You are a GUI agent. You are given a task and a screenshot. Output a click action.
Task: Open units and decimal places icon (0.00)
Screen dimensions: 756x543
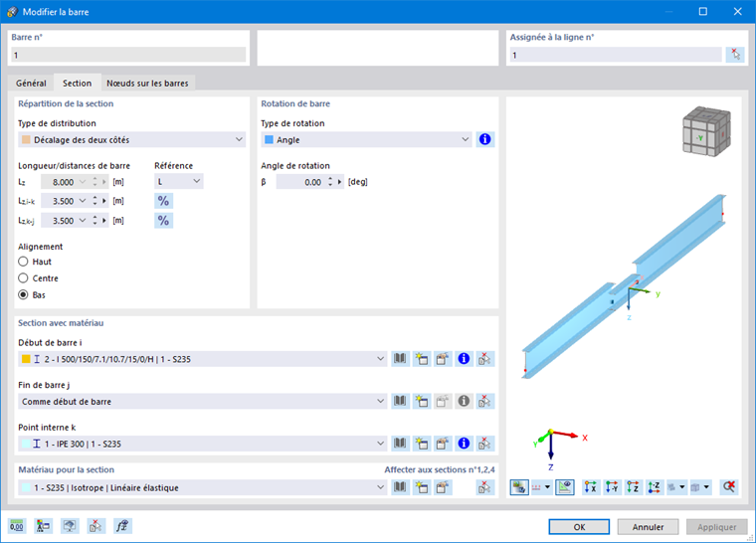point(17,526)
